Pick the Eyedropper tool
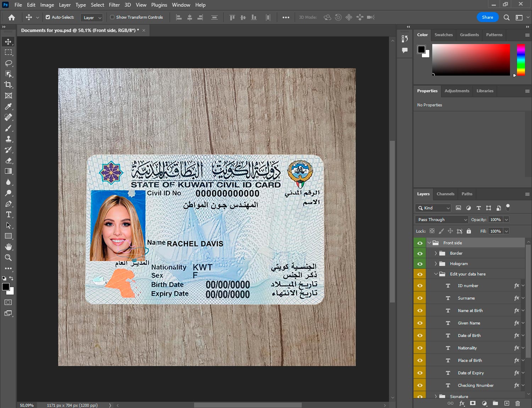 point(8,106)
